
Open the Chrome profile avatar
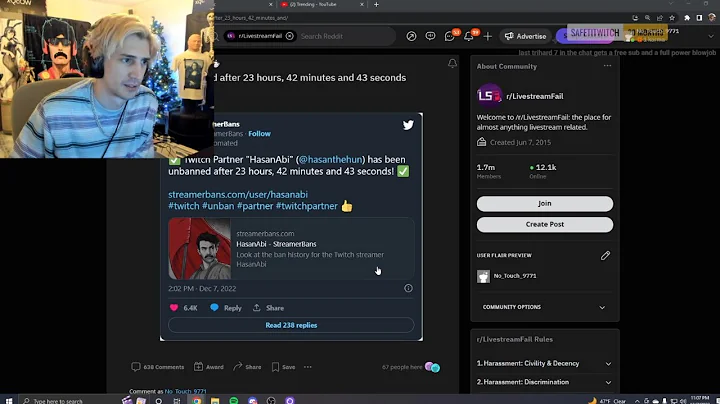click(x=712, y=18)
